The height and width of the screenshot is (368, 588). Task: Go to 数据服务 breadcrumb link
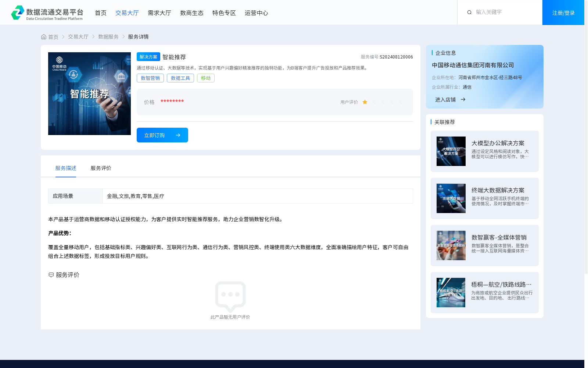pos(108,37)
